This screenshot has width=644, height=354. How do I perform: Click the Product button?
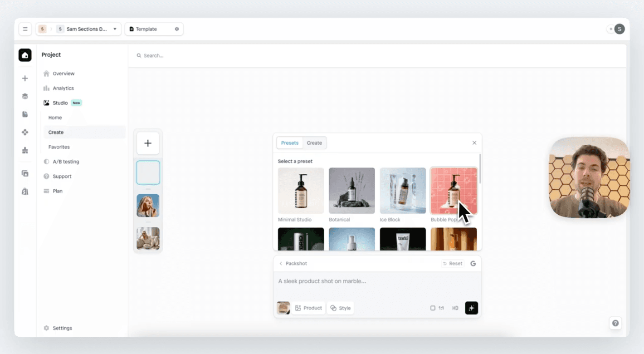point(308,308)
